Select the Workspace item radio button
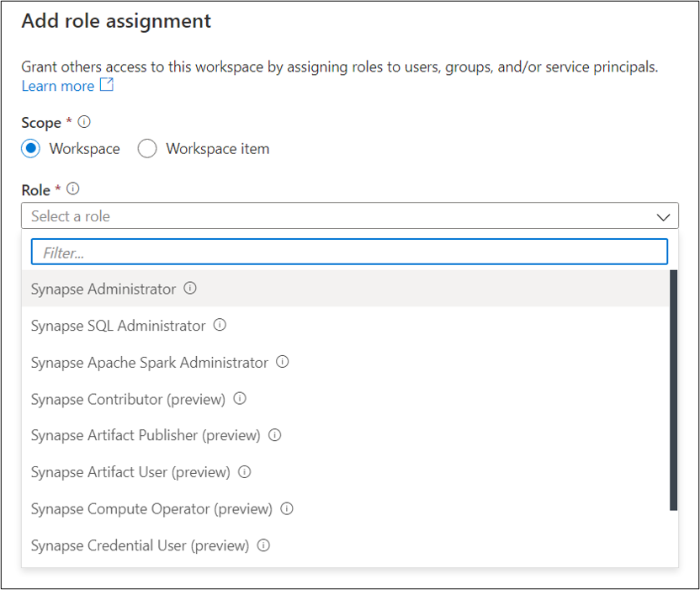 click(147, 149)
